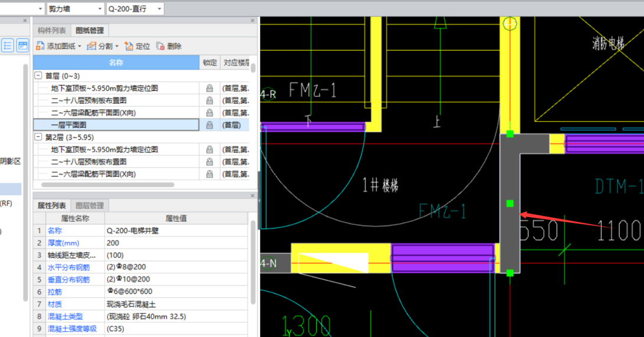
Task: Click the 垂直分布钢筋 property name
Action: [68, 280]
